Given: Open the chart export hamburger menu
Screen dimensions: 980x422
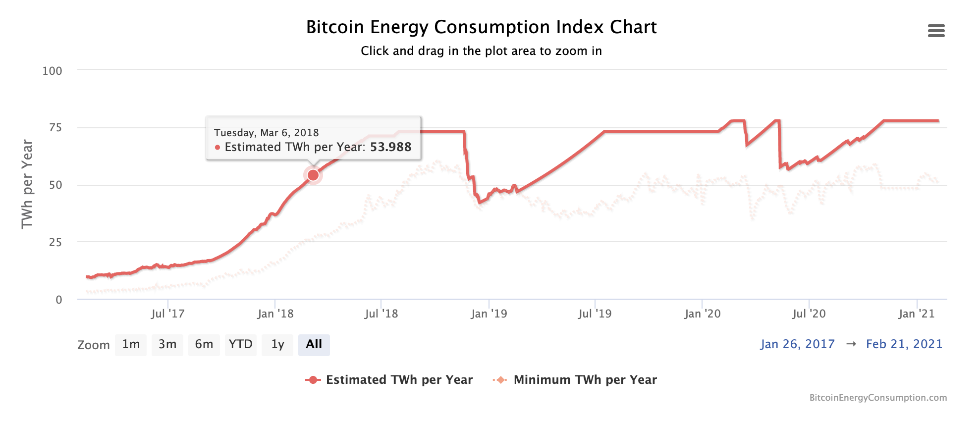Looking at the screenshot, I should click(936, 31).
